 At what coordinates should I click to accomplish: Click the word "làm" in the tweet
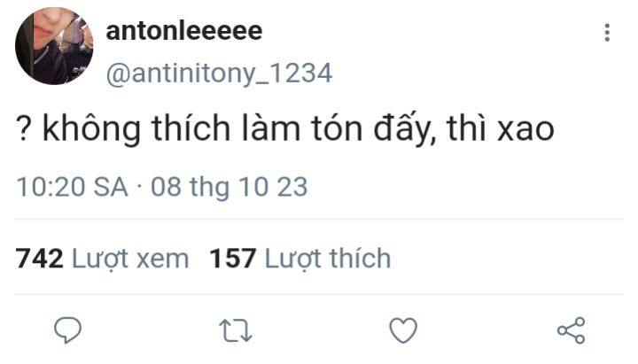click(x=270, y=127)
